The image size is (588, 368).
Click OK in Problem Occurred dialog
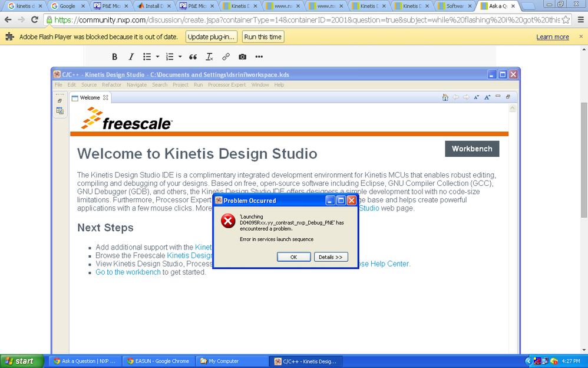[293, 257]
